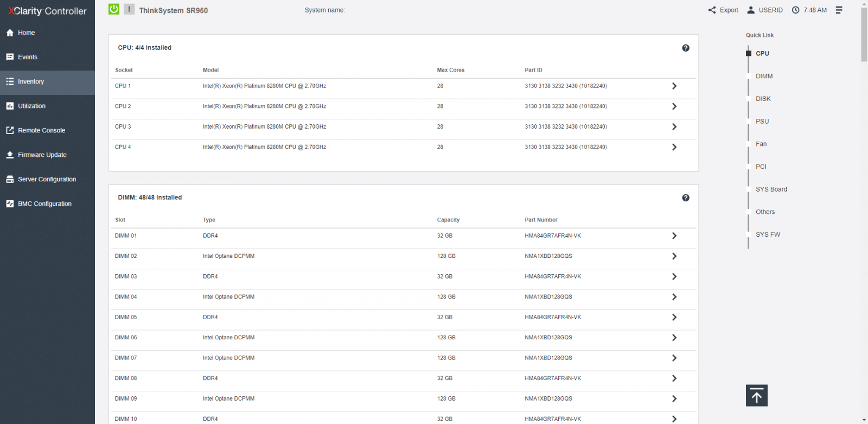Jump to PCI via Quick Link

761,167
